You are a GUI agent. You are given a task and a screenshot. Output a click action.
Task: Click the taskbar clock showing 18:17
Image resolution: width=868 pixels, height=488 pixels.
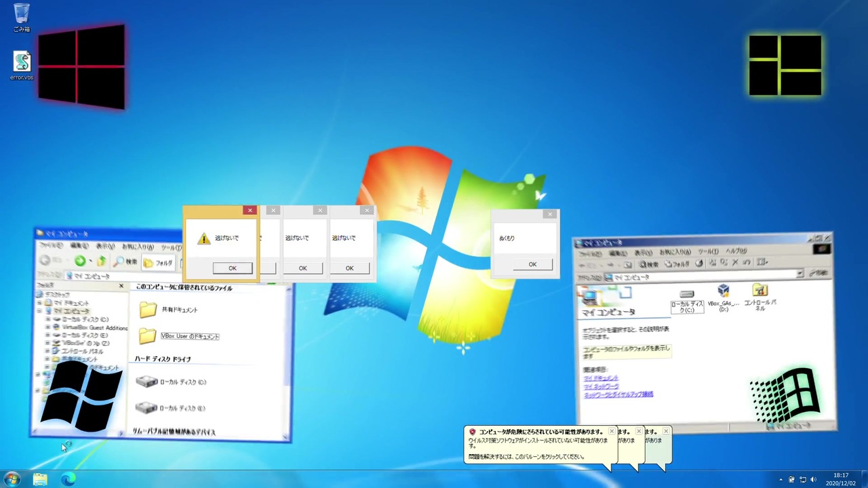point(841,479)
